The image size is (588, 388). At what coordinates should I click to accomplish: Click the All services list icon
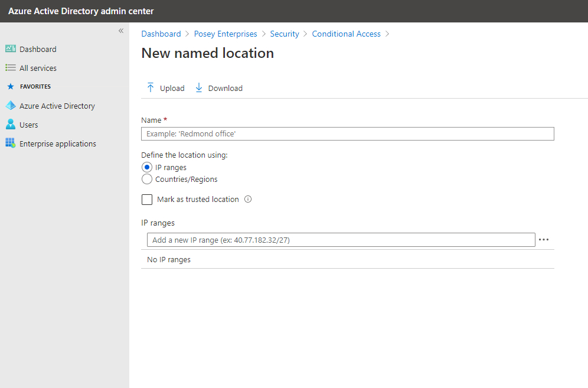tap(11, 68)
